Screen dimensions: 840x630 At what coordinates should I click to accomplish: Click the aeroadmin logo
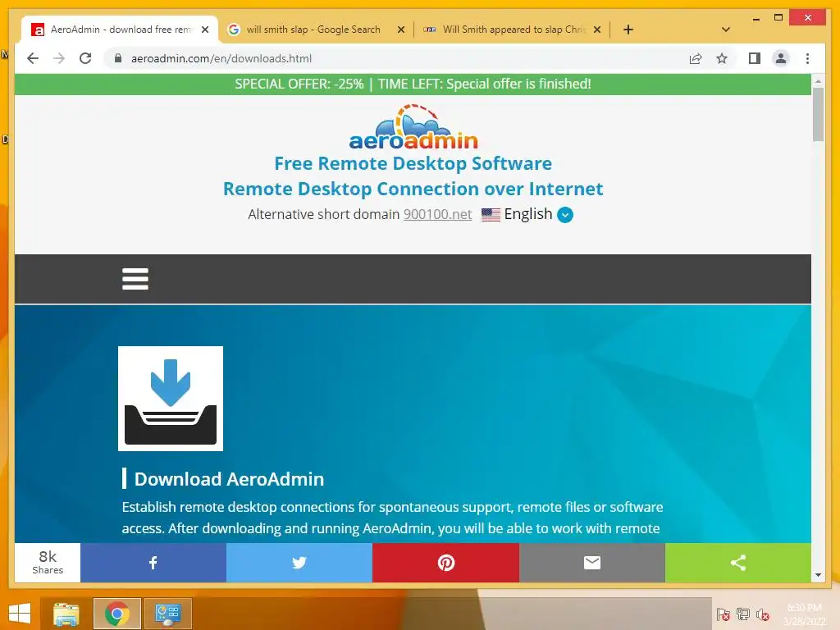(x=413, y=127)
